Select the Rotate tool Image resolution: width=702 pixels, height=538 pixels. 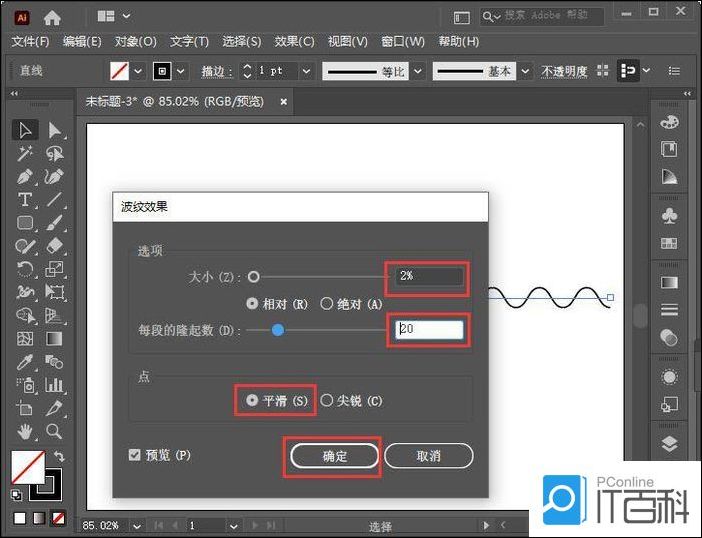pyautogui.click(x=25, y=269)
